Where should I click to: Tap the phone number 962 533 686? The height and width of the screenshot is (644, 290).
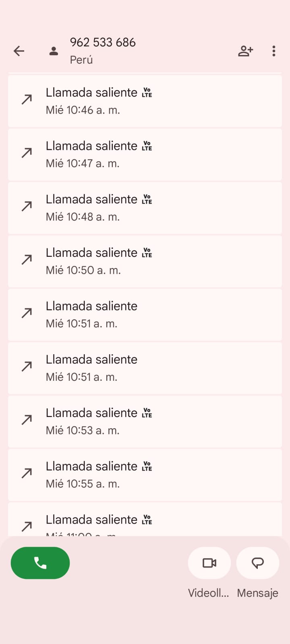pos(103,42)
